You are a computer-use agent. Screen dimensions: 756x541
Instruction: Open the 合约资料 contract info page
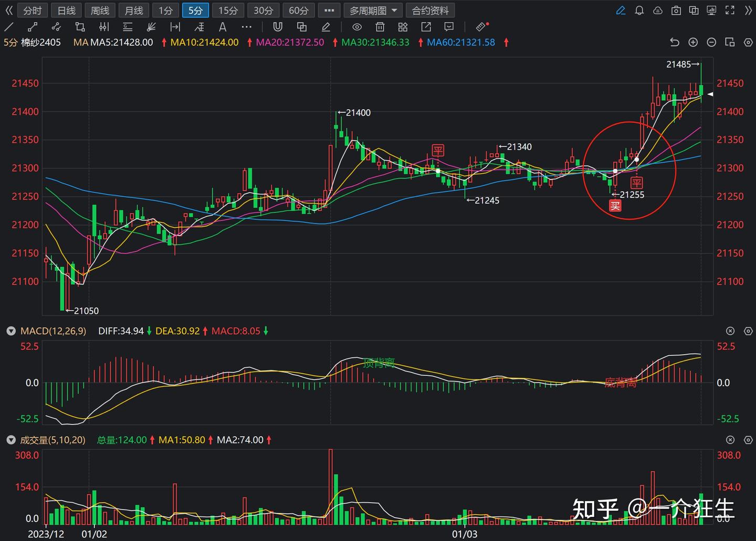coord(430,10)
